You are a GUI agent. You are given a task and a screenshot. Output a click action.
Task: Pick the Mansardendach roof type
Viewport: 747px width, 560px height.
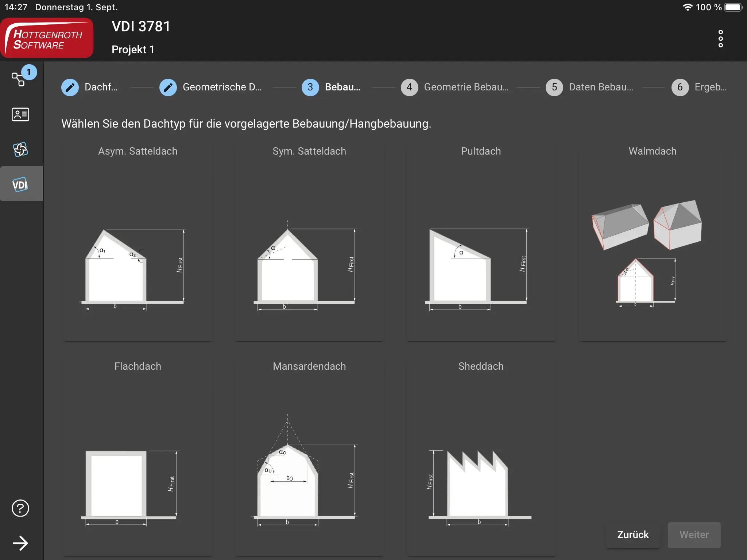tap(309, 458)
